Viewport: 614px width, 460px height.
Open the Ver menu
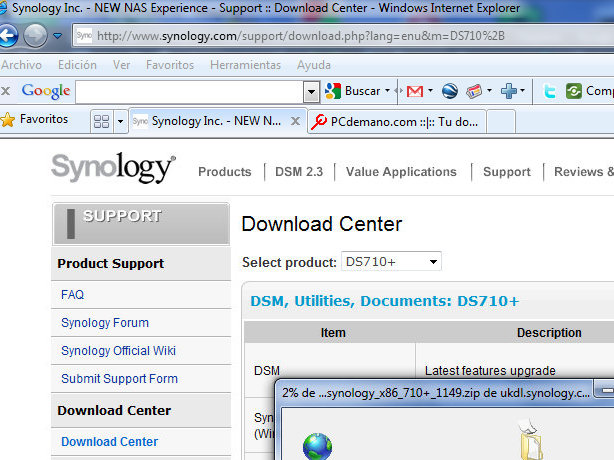pos(121,65)
